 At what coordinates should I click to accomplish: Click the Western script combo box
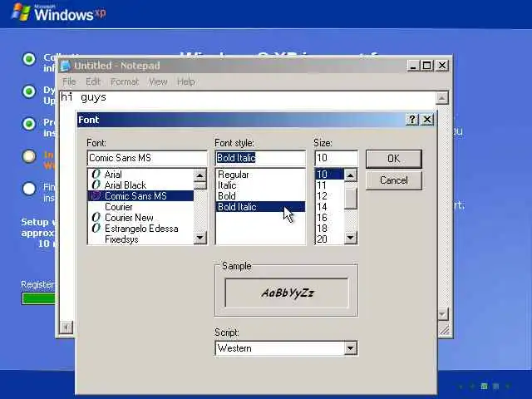pos(286,348)
